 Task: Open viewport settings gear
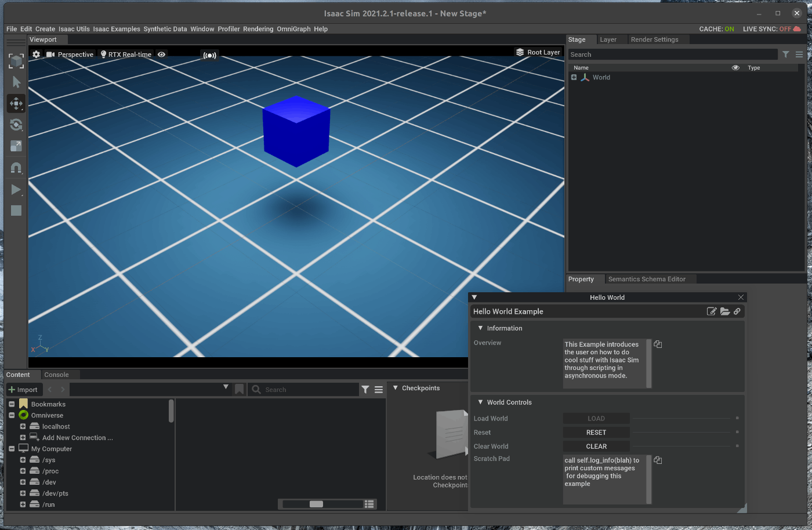37,54
